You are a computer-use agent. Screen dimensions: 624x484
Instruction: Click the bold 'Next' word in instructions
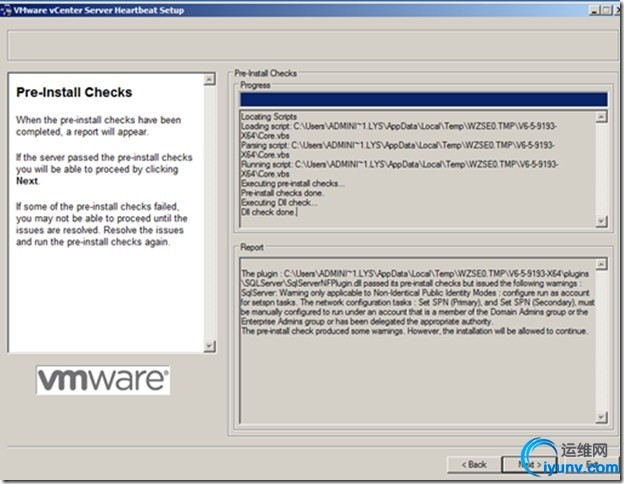(x=27, y=181)
